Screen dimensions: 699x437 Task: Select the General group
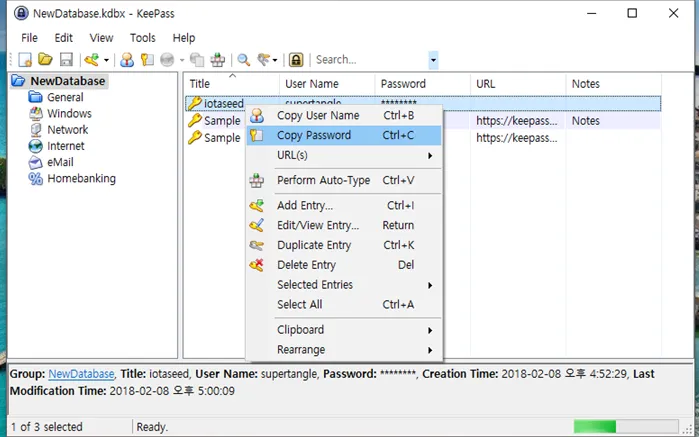click(x=65, y=97)
